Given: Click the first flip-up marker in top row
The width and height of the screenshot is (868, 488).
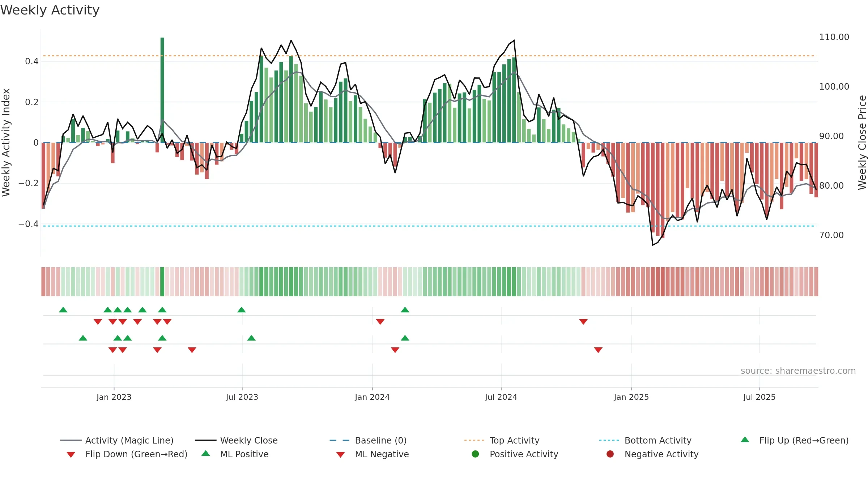Looking at the screenshot, I should [x=63, y=310].
